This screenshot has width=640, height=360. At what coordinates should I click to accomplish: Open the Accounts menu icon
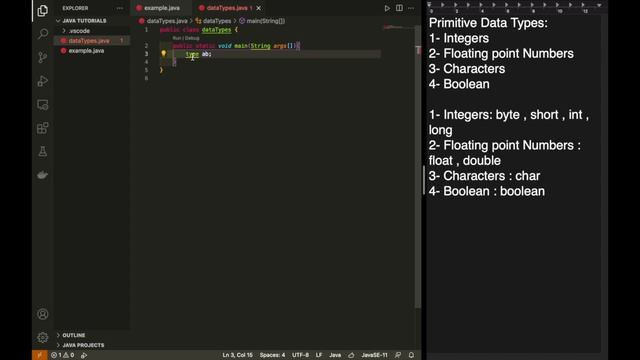(x=42, y=314)
